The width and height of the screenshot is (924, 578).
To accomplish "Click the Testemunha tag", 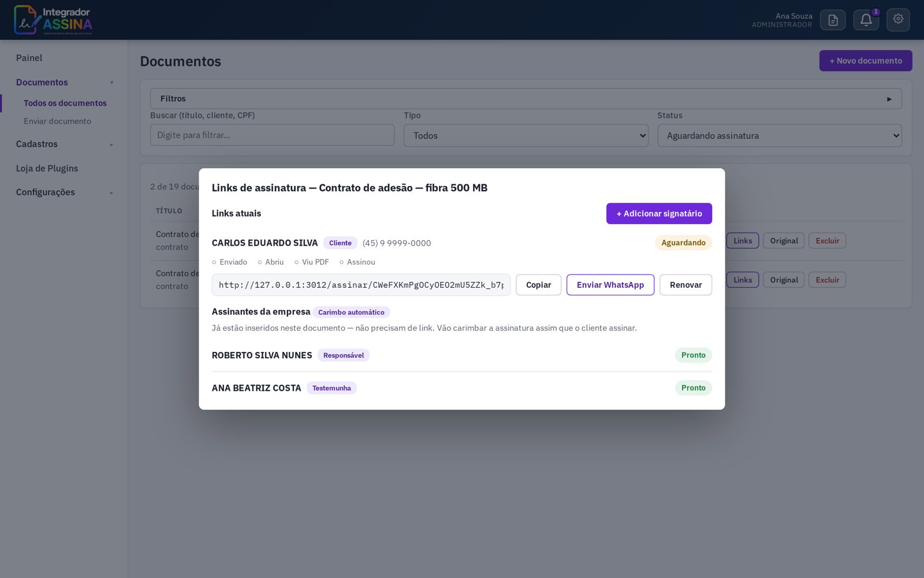I will coord(331,388).
